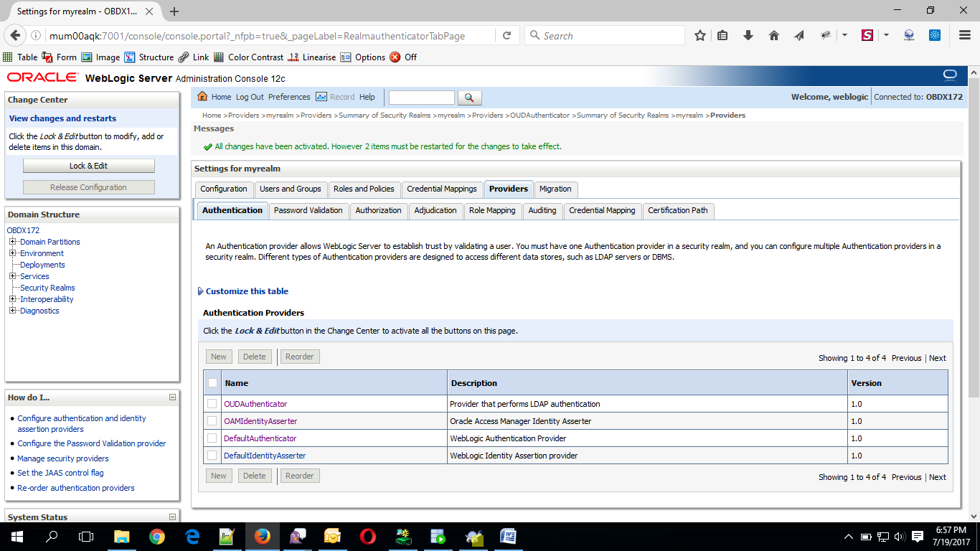
Task: Expand the Domain Partitions tree node
Action: pos(13,242)
